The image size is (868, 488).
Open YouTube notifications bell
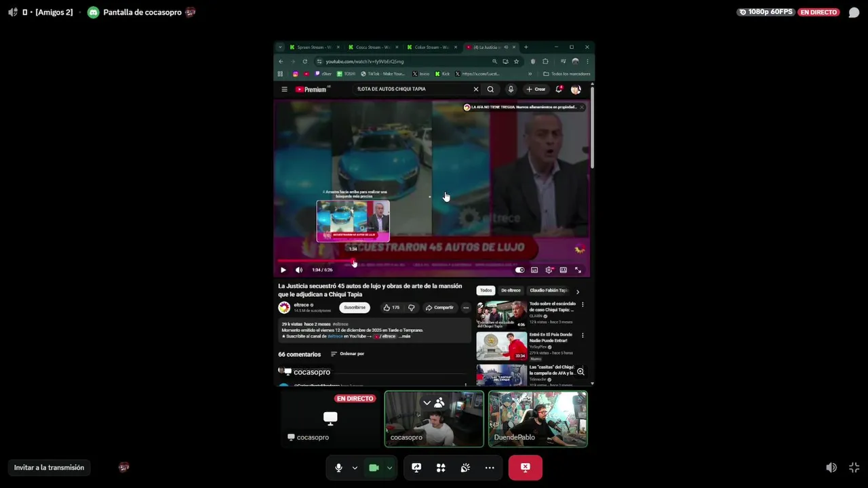[559, 89]
